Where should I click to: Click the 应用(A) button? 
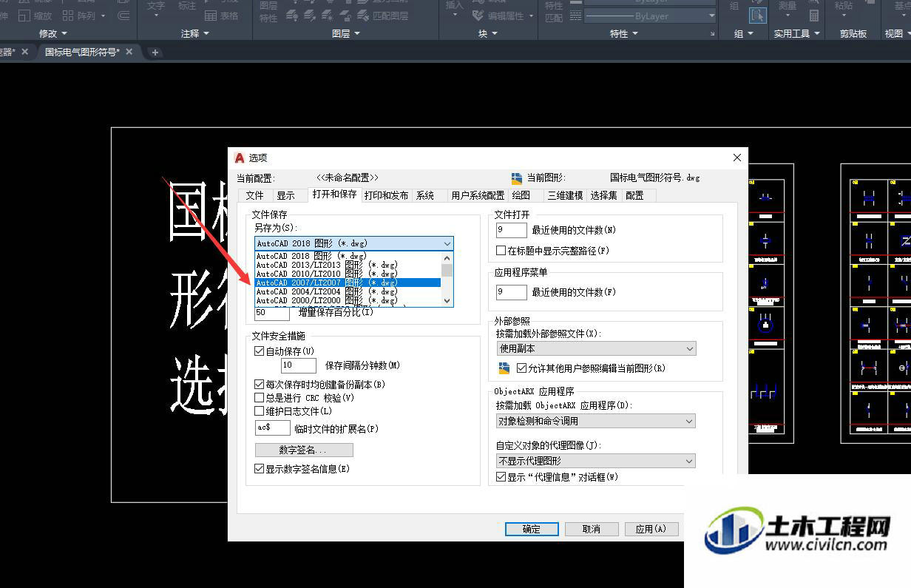click(x=651, y=529)
